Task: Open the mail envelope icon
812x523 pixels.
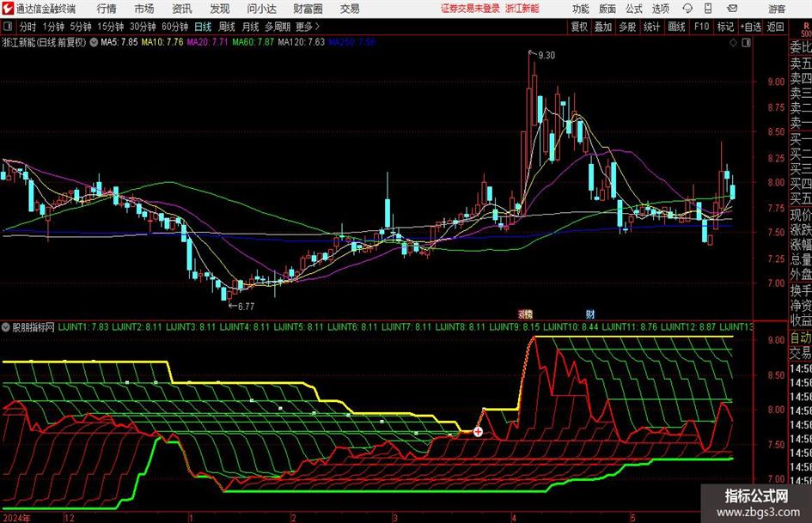Action: 732,9
